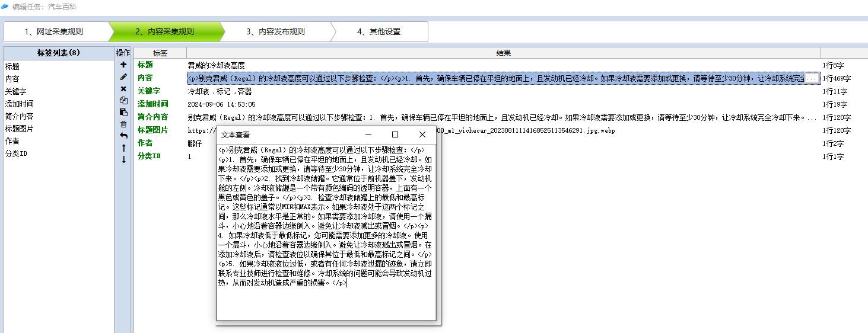This screenshot has height=333, width=868.
Task: Move tag down with the down arrow
Action: tap(123, 159)
